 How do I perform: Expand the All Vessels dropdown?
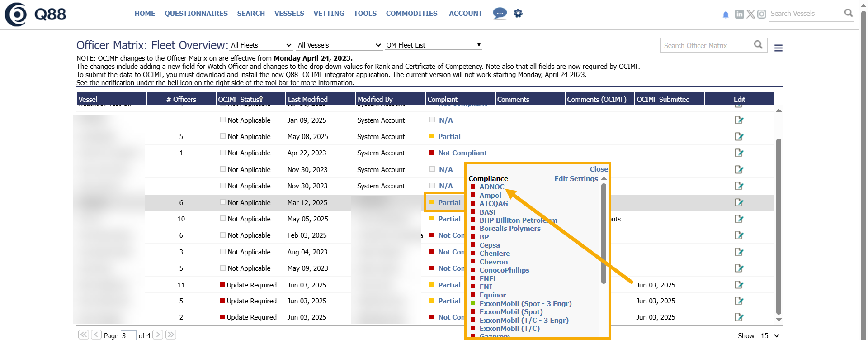(x=339, y=45)
